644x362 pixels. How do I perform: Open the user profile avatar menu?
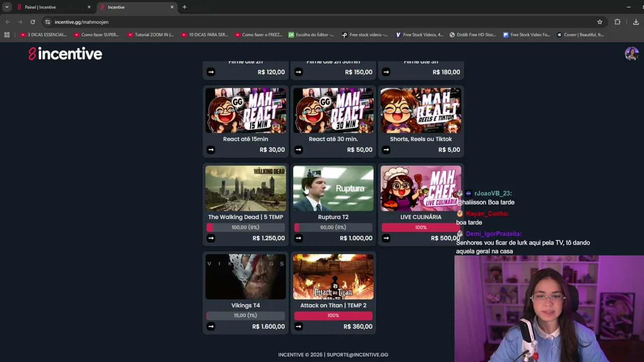point(631,53)
